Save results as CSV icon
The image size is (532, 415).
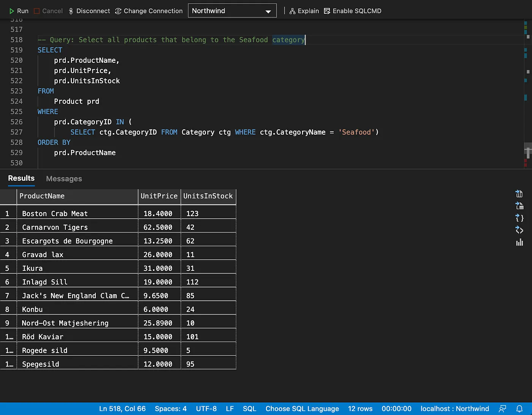point(519,194)
